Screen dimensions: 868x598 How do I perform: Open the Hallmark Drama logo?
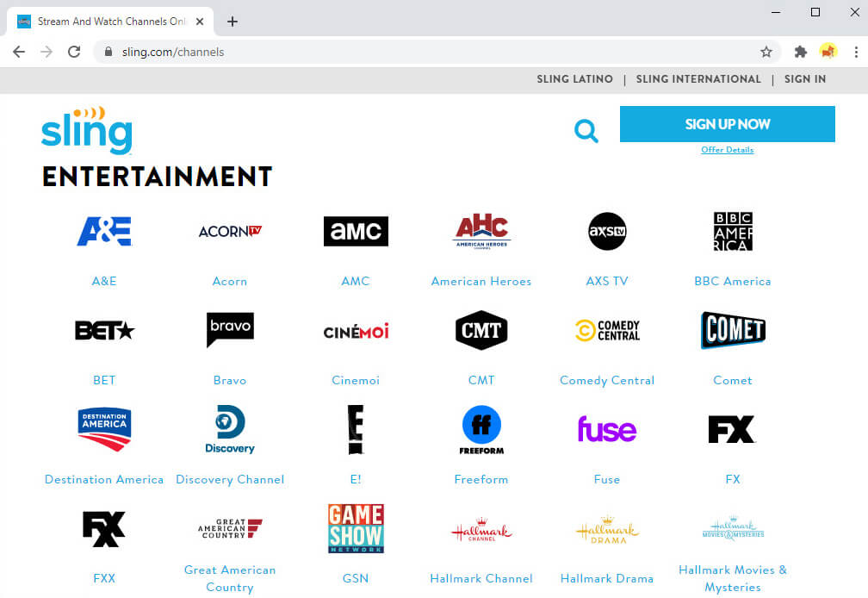point(607,529)
